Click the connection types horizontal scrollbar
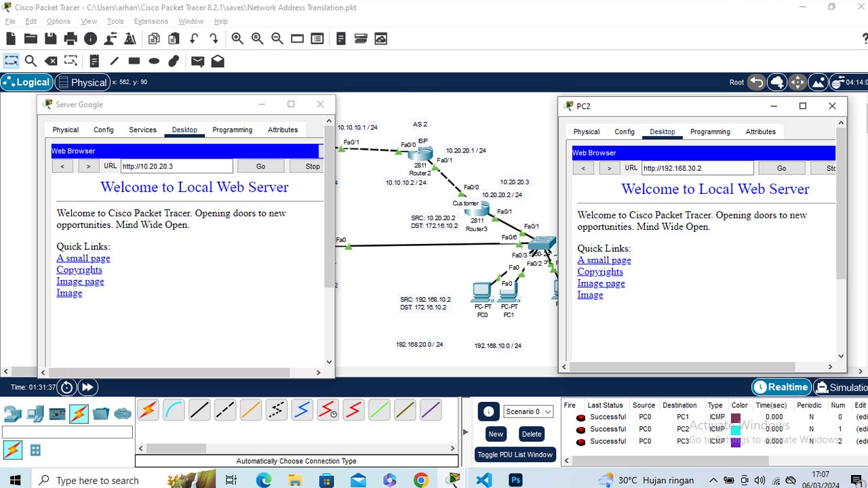 pyautogui.click(x=296, y=448)
